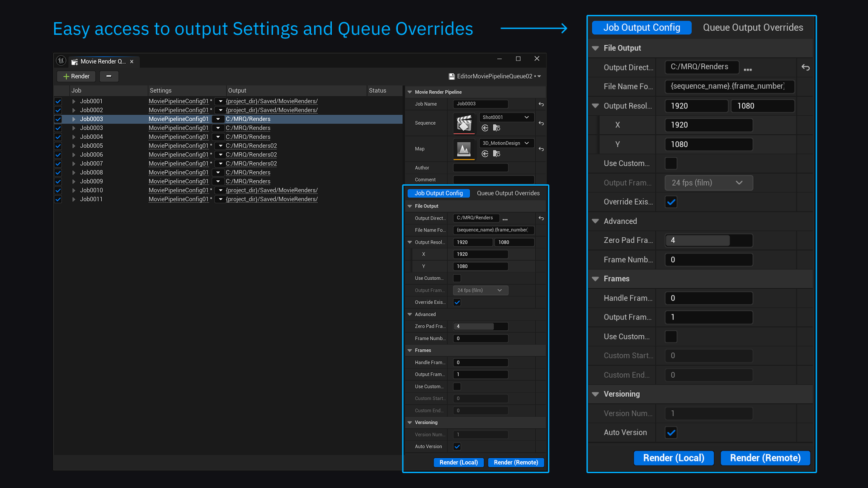This screenshot has width=868, height=488.
Task: Disable Override Existing Output in enlarged panel
Action: pos(671,202)
